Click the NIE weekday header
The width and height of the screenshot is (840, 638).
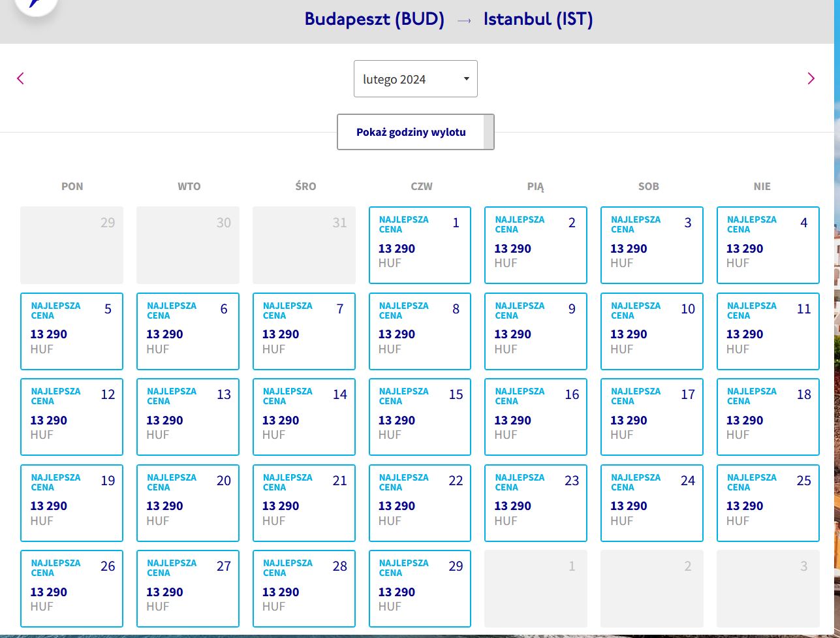click(x=762, y=186)
